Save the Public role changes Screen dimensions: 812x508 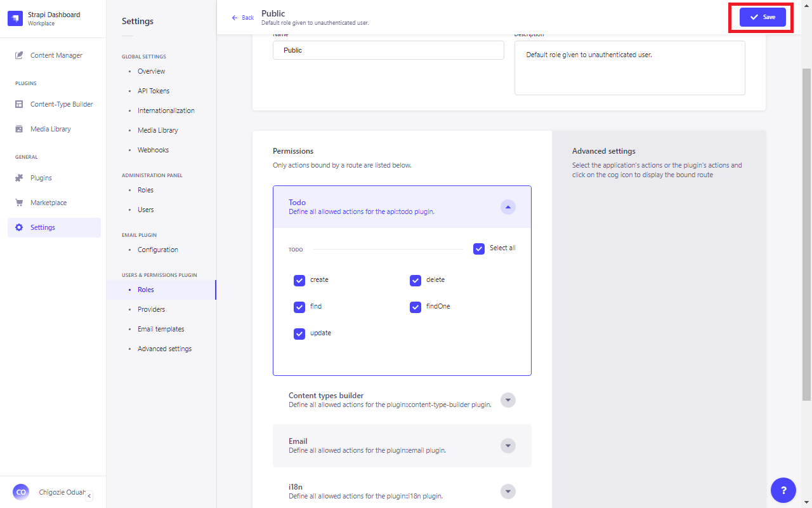(x=763, y=17)
